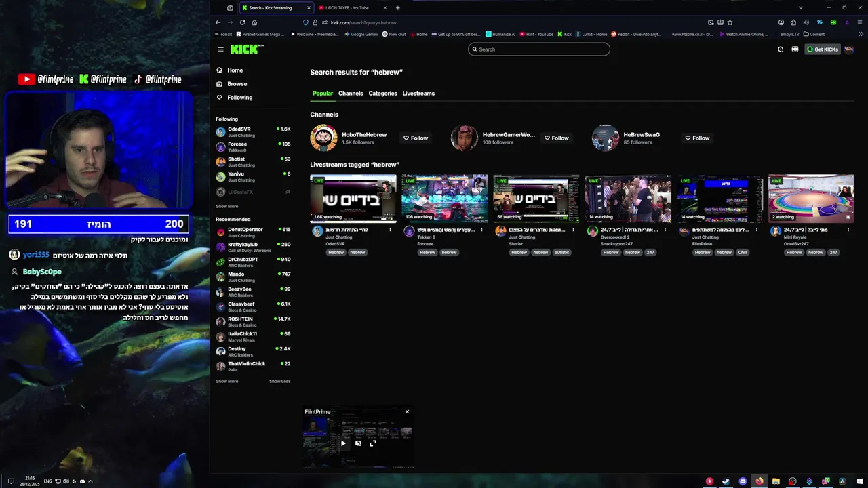The height and width of the screenshot is (488, 868).
Task: Open Forceee Tekken 8 livestream thumbnail
Action: (x=445, y=199)
